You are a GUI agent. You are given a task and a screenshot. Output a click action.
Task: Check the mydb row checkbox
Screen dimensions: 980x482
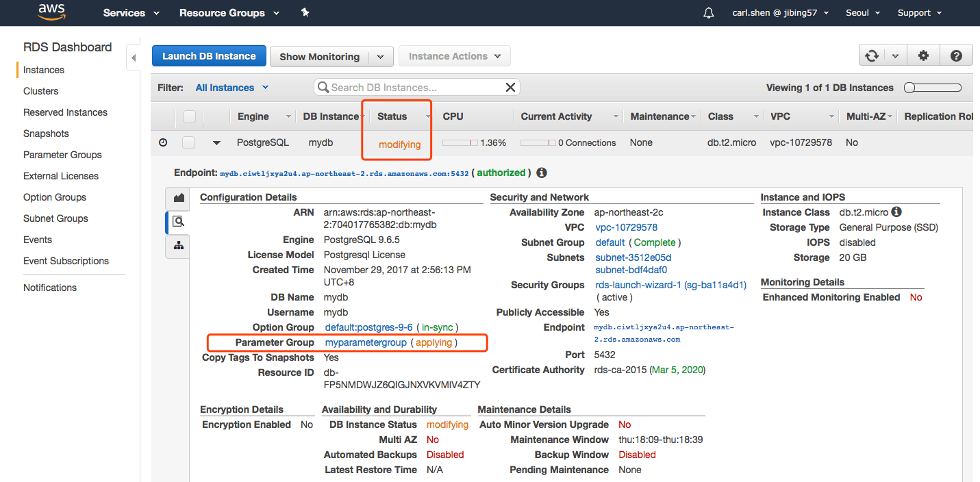coord(189,142)
